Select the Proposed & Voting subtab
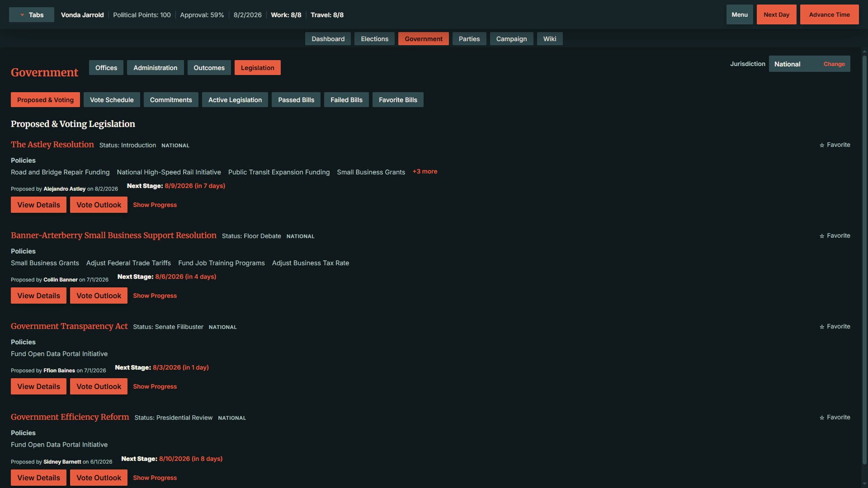The image size is (868, 488). (x=45, y=100)
